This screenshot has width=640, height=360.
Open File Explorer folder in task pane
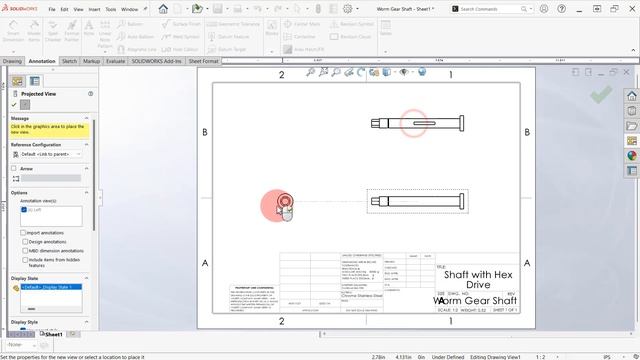[632, 126]
